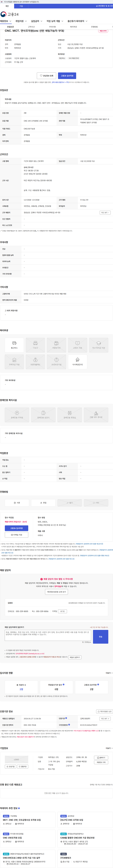Click the 이메일 지원 button

(x=16, y=535)
